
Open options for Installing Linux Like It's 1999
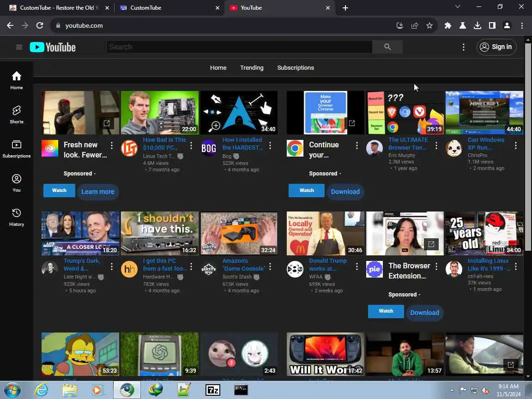(x=515, y=266)
